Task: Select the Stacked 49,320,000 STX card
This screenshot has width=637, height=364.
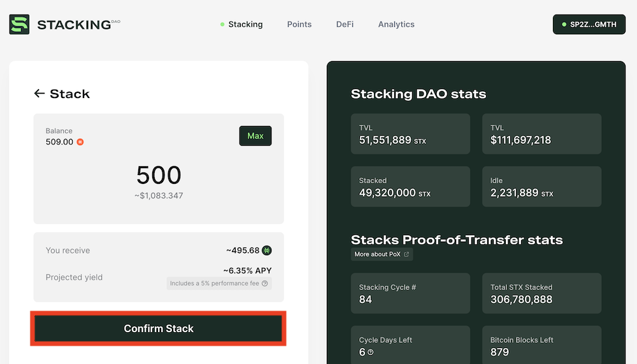Action: coord(410,186)
